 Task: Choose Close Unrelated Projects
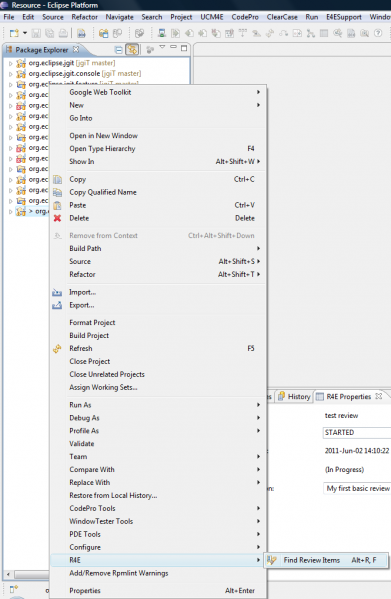click(158, 375)
